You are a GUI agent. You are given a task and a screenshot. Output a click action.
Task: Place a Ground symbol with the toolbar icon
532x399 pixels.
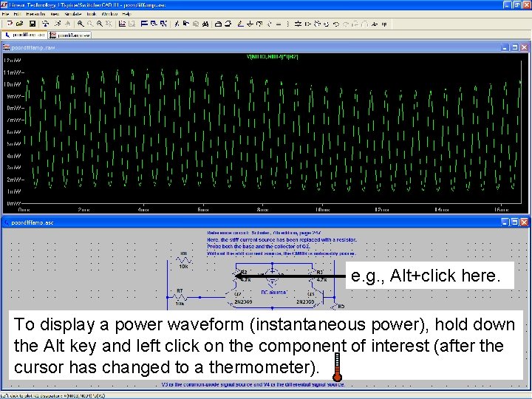pyautogui.click(x=250, y=24)
